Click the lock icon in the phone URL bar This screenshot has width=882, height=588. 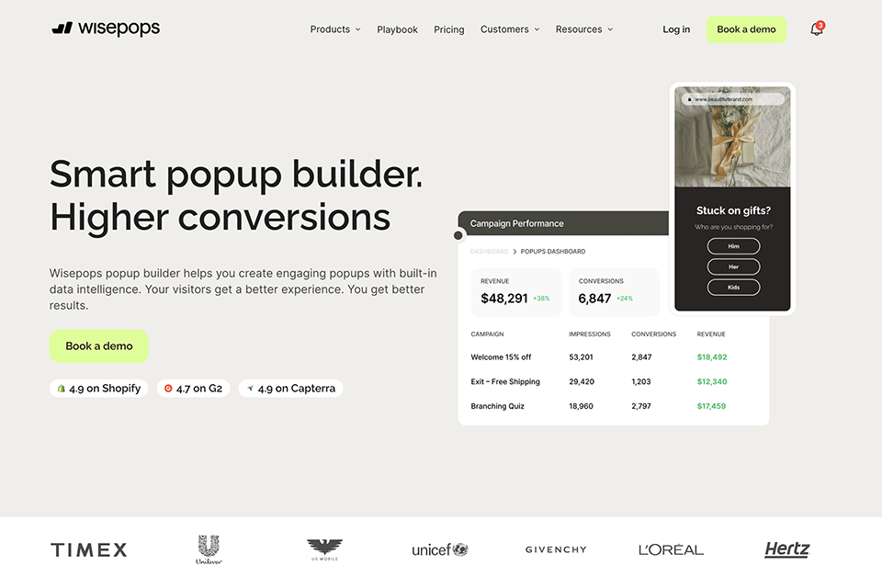(x=690, y=99)
